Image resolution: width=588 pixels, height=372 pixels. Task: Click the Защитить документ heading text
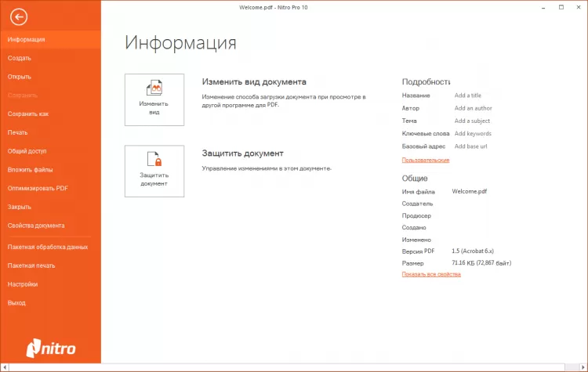(242, 153)
